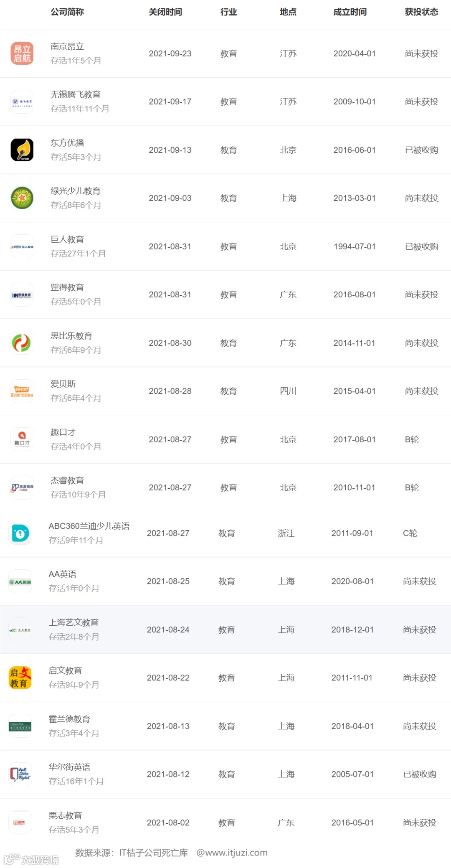Sort by 公司简称 column header
Viewport: 451px width, 868px height.
tap(67, 12)
